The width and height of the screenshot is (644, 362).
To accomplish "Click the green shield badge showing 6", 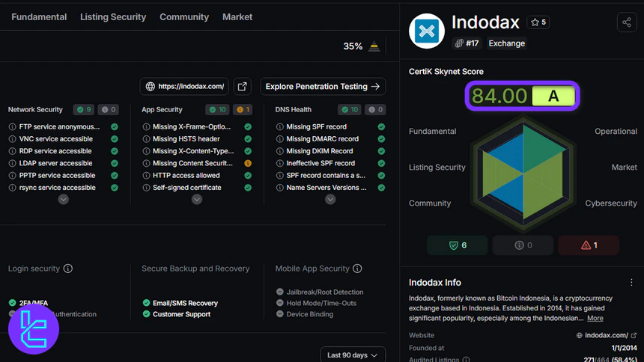I will coord(458,245).
